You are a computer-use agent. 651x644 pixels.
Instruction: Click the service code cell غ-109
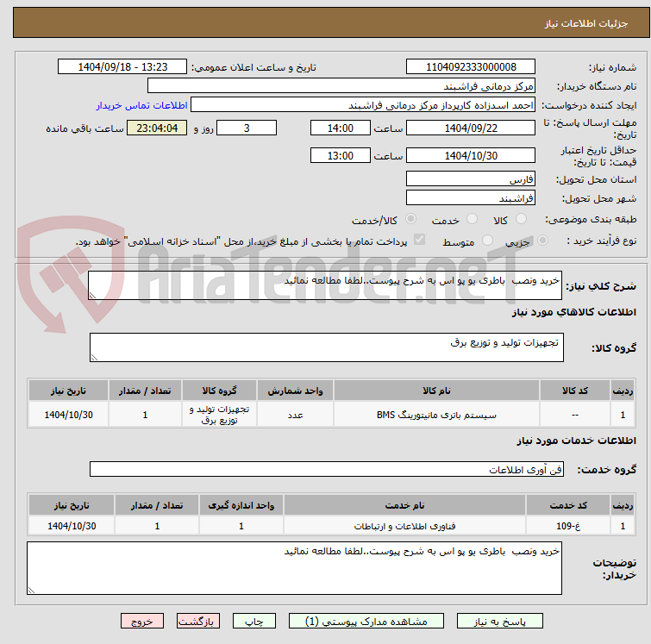point(567,526)
